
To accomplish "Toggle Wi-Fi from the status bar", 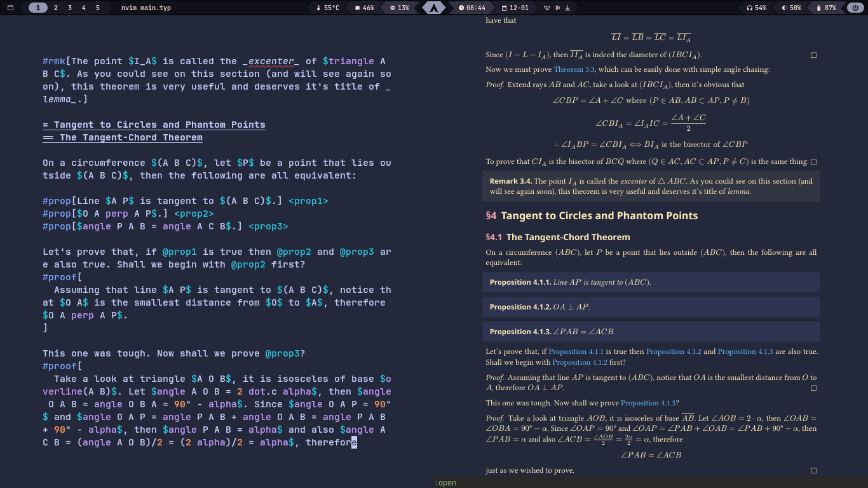I will pos(547,8).
